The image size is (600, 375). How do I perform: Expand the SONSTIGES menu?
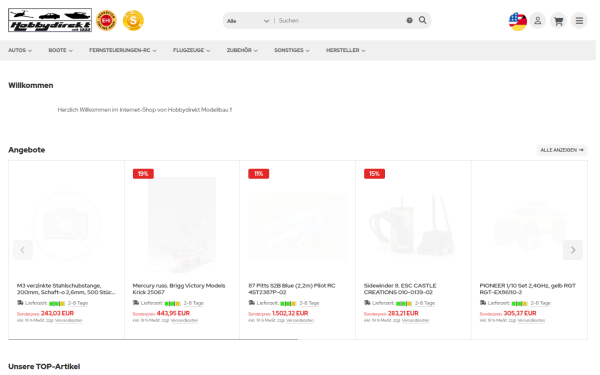(292, 50)
